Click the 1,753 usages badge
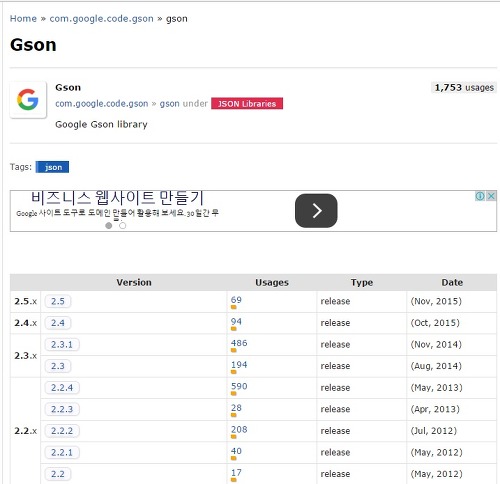The width and height of the screenshot is (500, 484). pos(464,87)
